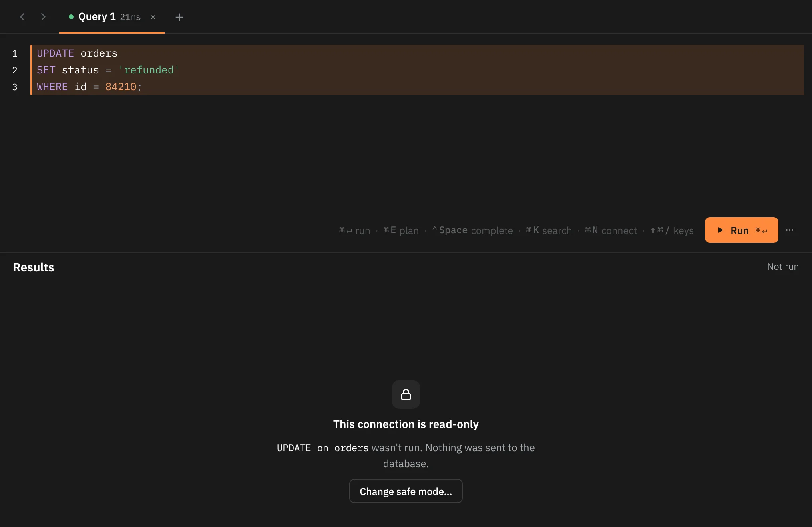This screenshot has height=527, width=812.
Task: Click the lock icon in read-only notice
Action: point(406,394)
